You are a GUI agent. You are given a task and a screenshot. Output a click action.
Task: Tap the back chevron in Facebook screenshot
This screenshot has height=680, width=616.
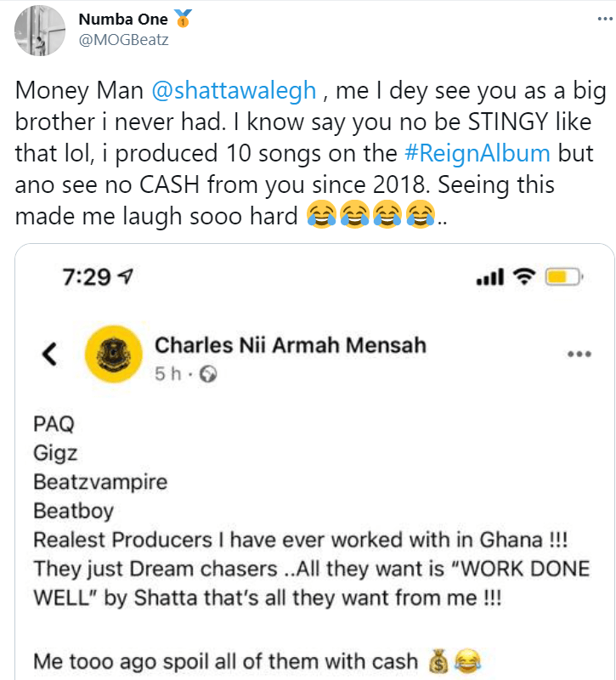pyautogui.click(x=49, y=354)
